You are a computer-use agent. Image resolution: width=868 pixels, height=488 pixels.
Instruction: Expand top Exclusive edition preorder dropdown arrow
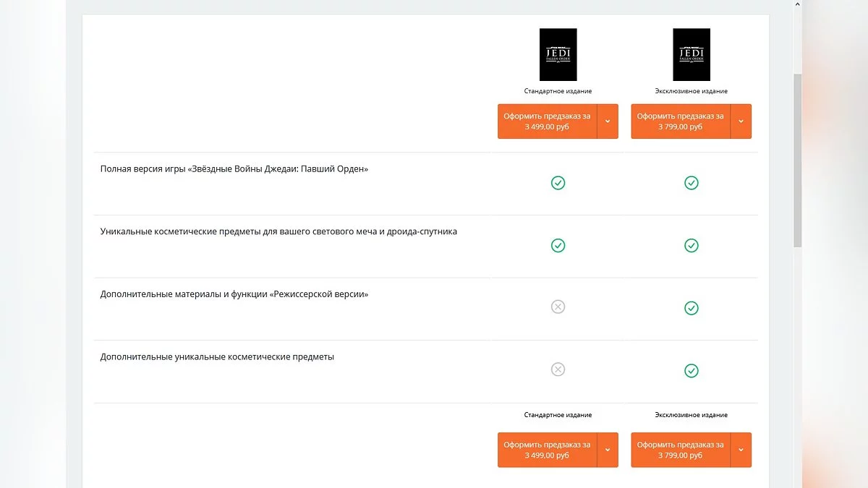pyautogui.click(x=741, y=121)
